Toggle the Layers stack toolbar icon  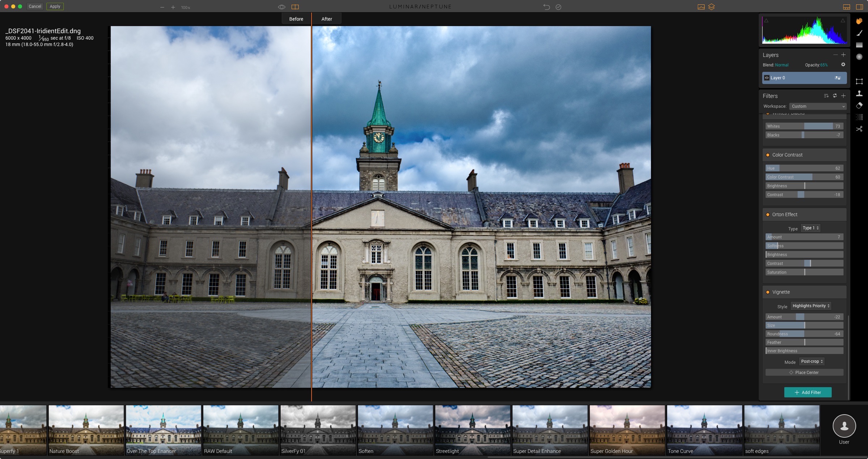[711, 7]
